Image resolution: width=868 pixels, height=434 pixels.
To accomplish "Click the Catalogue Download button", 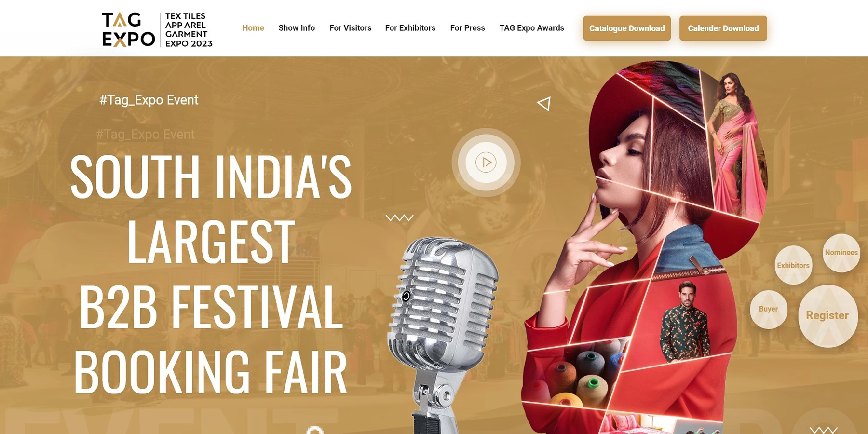I will pos(627,28).
